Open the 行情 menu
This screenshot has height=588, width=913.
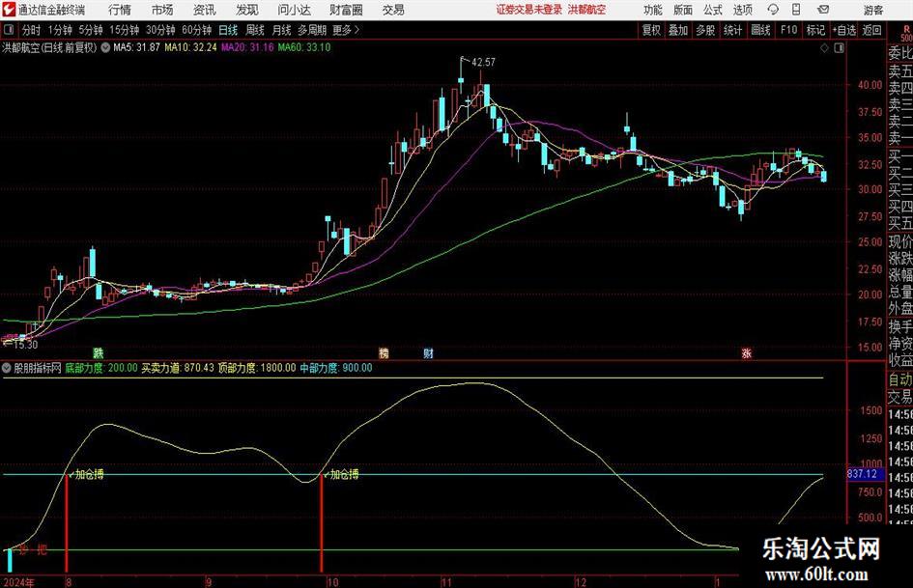(120, 10)
